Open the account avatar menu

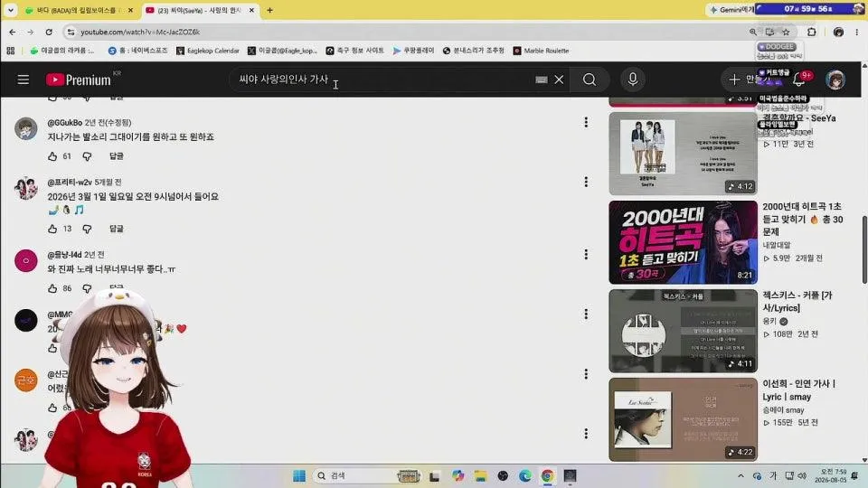[835, 80]
